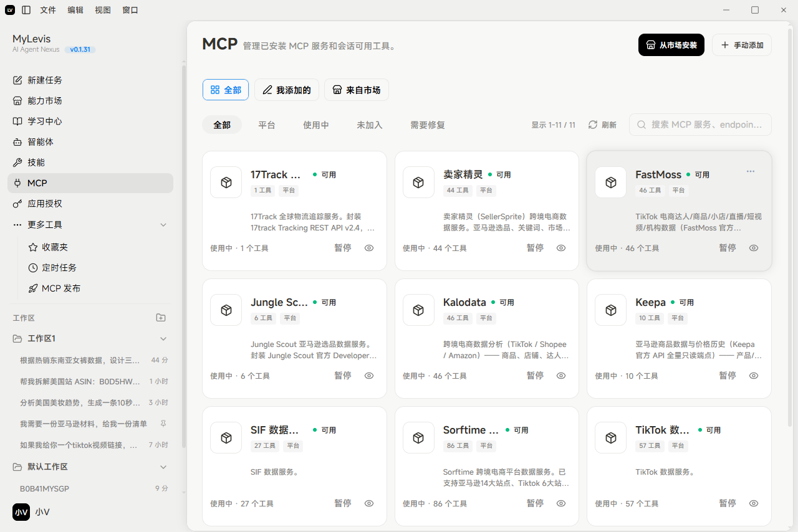Image resolution: width=798 pixels, height=532 pixels.
Task: Open task B0B41MYSGP in 默认工作区
Action: (x=90, y=489)
